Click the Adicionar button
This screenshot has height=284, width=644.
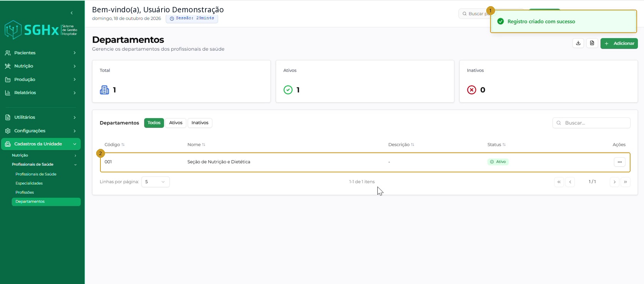tap(619, 43)
